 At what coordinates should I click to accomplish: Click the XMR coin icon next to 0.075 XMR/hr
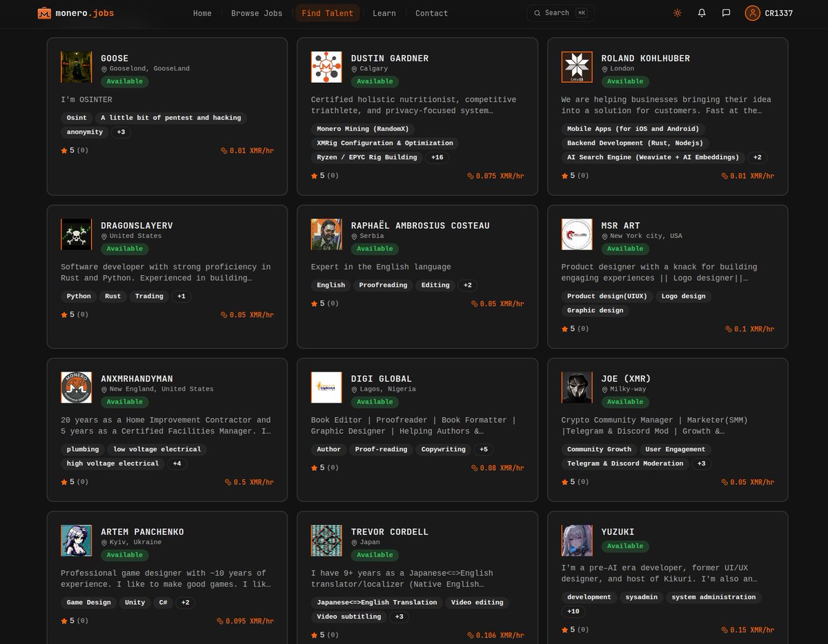tap(471, 176)
